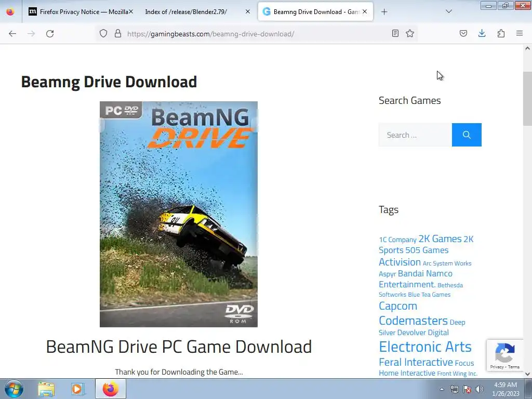The image size is (532, 399).
Task: Close the Beamng Drive Download tab
Action: click(365, 11)
